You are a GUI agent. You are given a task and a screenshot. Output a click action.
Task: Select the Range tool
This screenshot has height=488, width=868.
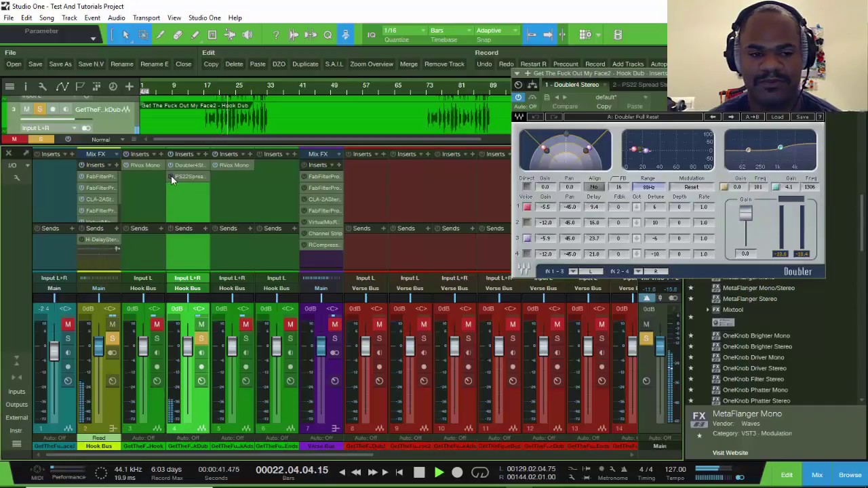click(143, 35)
